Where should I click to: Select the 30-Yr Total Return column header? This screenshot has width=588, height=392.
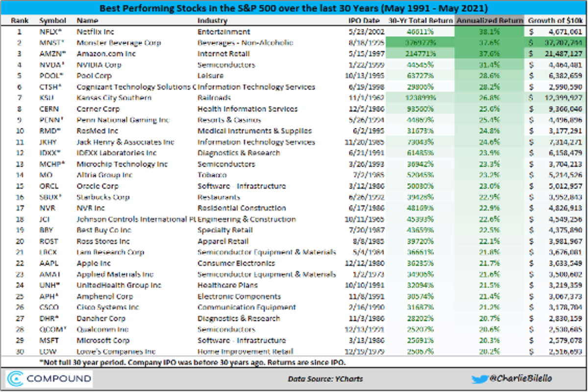[420, 21]
